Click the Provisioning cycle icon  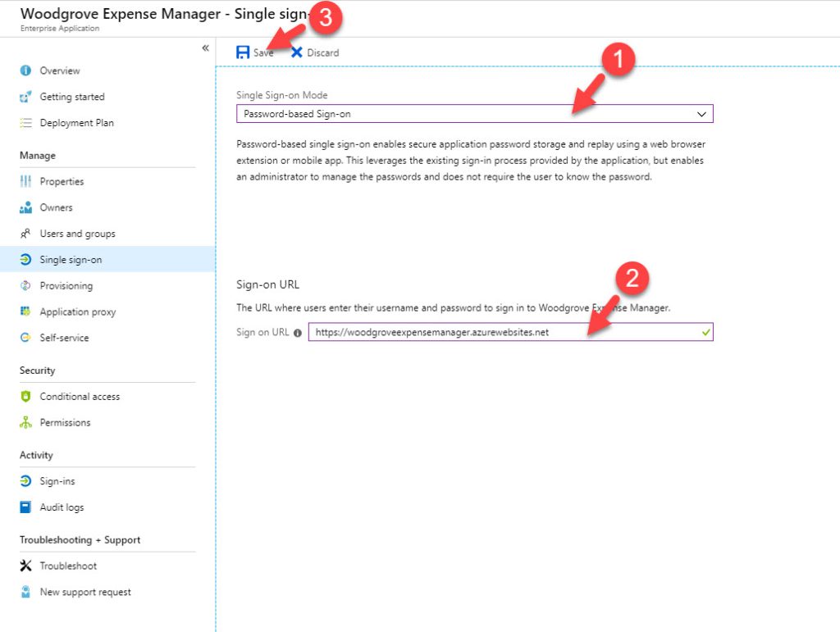25,286
